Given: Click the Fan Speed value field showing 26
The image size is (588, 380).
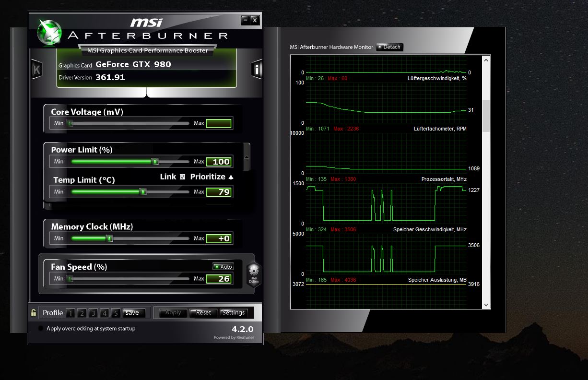Looking at the screenshot, I should pos(219,279).
